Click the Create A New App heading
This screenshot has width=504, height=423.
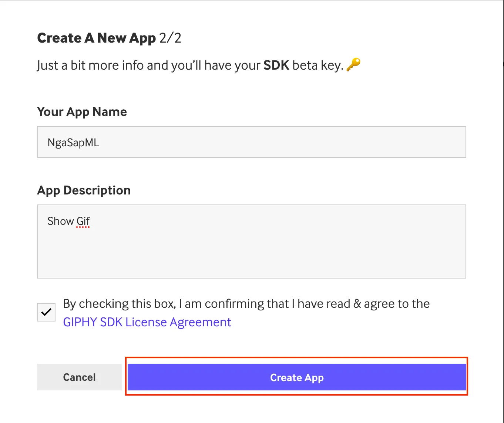96,37
